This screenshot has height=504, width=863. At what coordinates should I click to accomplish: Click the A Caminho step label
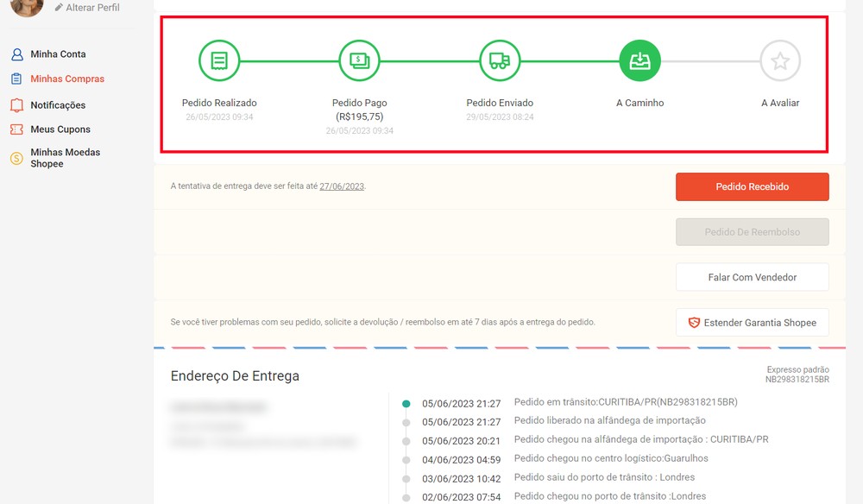pyautogui.click(x=640, y=103)
